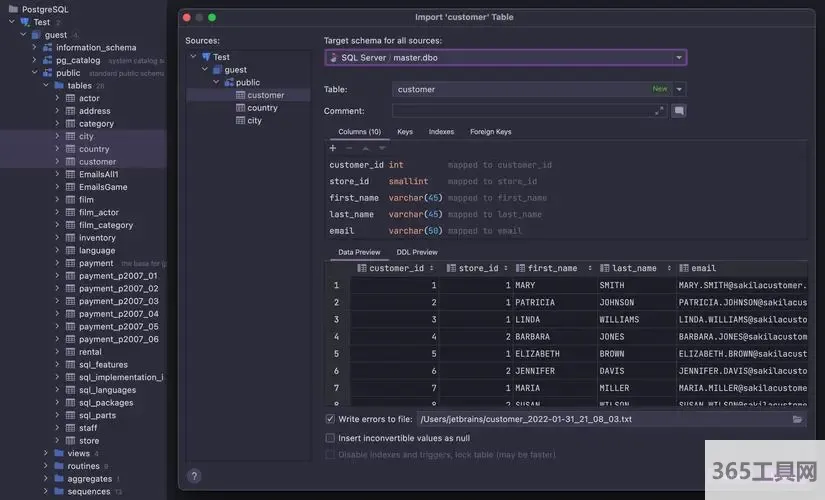This screenshot has height=500, width=825.
Task: Switch to the Indexes tab
Action: [441, 132]
